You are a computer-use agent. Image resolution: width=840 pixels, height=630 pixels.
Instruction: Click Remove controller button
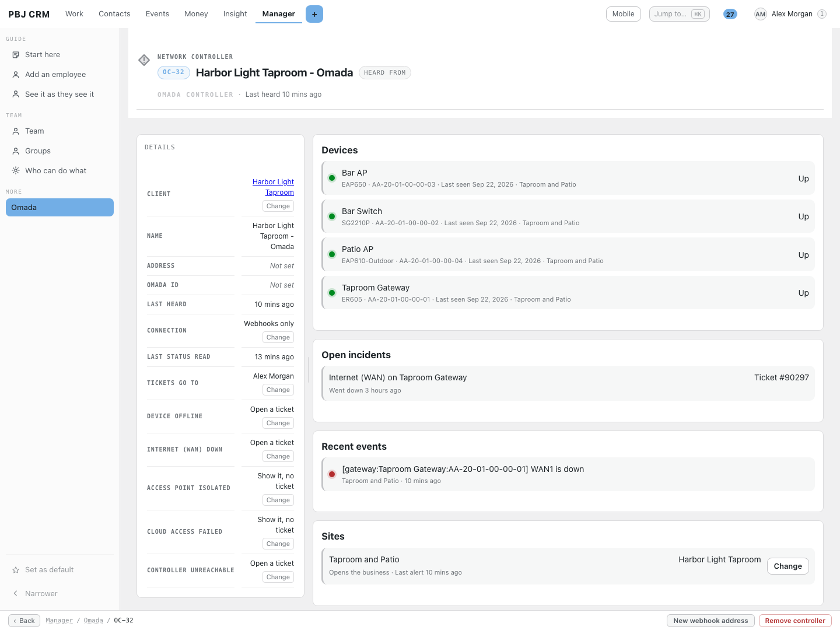(795, 621)
